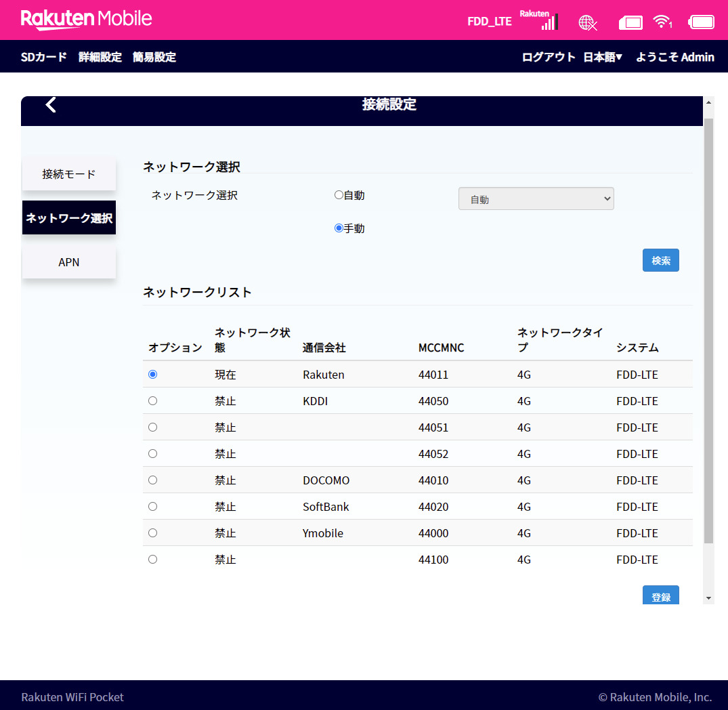The image size is (728, 710).
Task: Click the ログアウト logout link
Action: 548,57
